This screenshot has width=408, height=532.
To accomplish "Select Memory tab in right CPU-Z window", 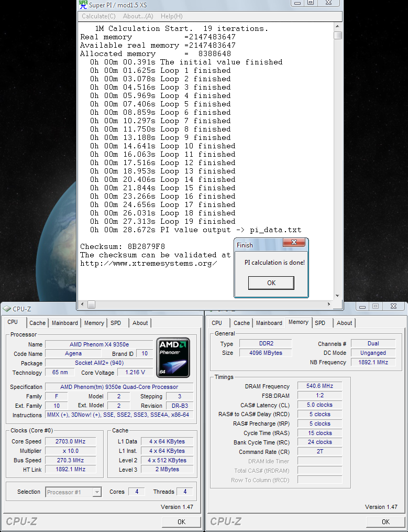I will tap(299, 322).
